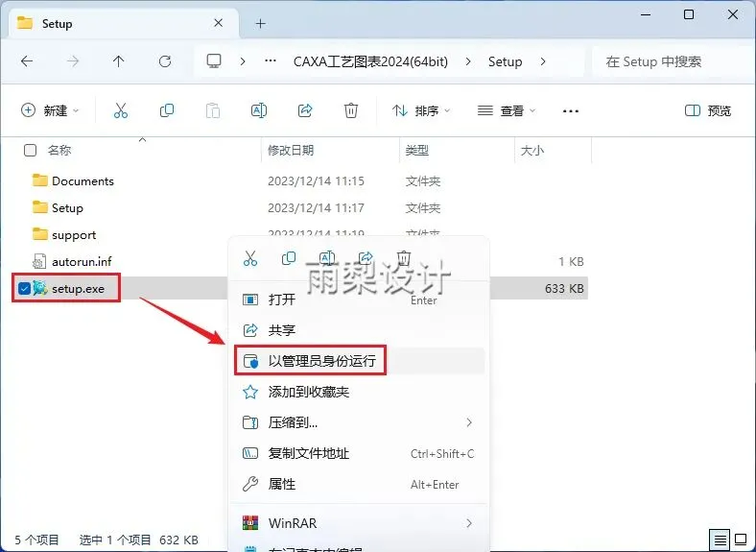Click Share icon in the context menu
Screen dimensions: 756x552
366,258
